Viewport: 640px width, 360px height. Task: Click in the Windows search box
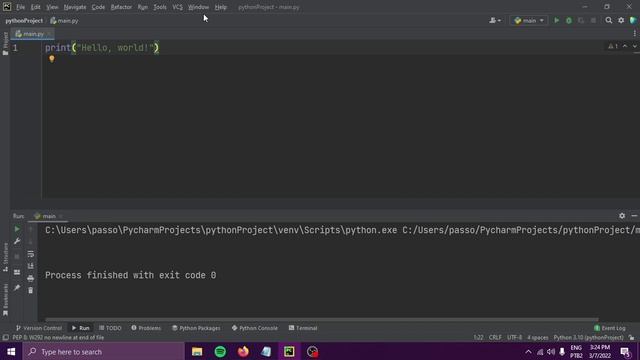coord(104,351)
